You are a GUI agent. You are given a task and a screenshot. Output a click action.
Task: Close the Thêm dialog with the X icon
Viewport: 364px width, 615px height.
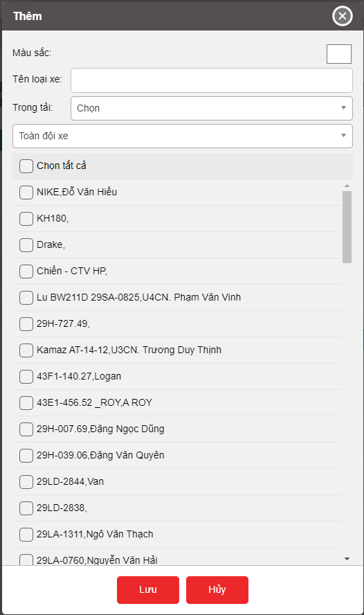342,16
